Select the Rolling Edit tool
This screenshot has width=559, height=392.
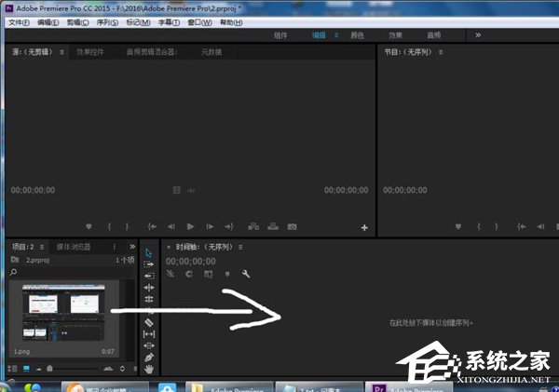[149, 299]
